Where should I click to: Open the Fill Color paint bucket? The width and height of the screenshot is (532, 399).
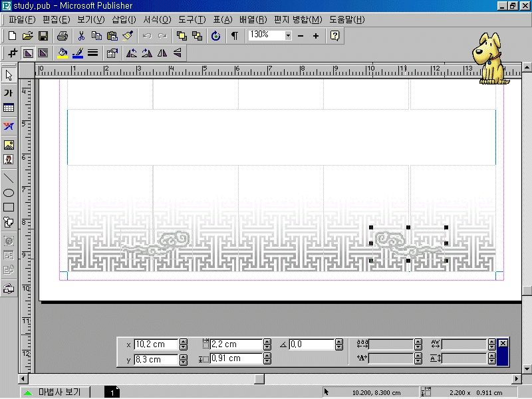pyautogui.click(x=63, y=53)
